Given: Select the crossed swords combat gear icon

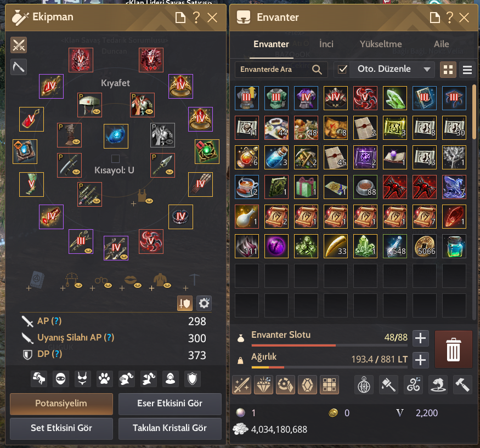Looking at the screenshot, I should pyautogui.click(x=19, y=45).
